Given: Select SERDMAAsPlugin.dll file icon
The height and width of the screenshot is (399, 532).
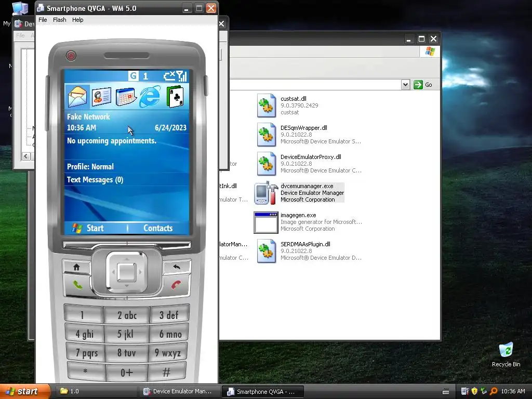Looking at the screenshot, I should [x=267, y=251].
